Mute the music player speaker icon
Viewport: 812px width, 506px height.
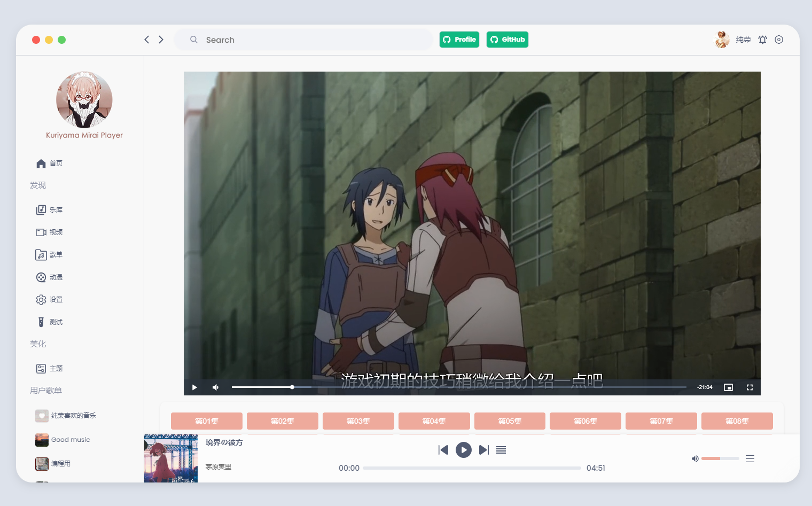click(695, 458)
